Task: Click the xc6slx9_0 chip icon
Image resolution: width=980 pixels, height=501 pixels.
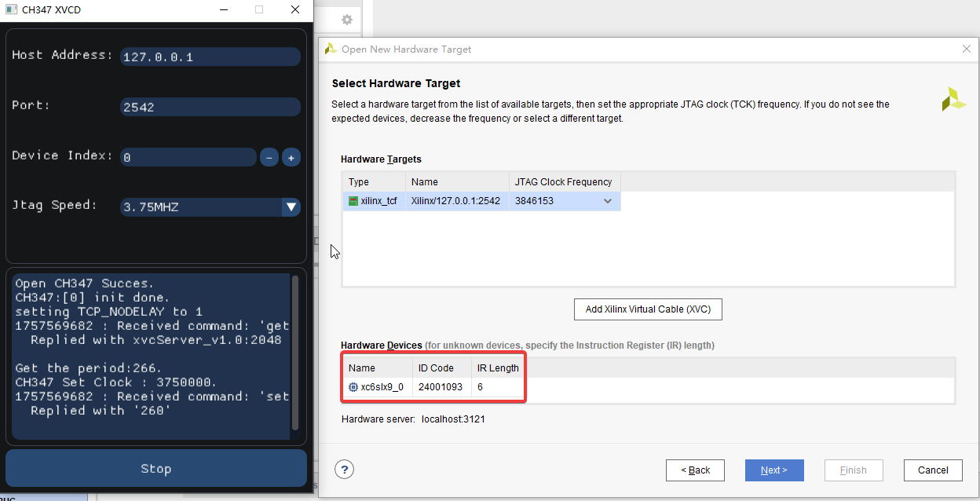Action: (353, 387)
